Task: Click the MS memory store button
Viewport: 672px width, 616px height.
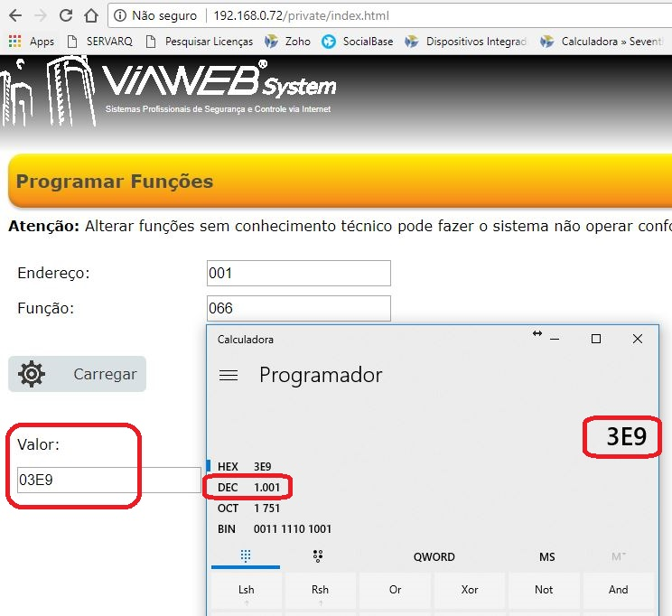Action: point(546,557)
